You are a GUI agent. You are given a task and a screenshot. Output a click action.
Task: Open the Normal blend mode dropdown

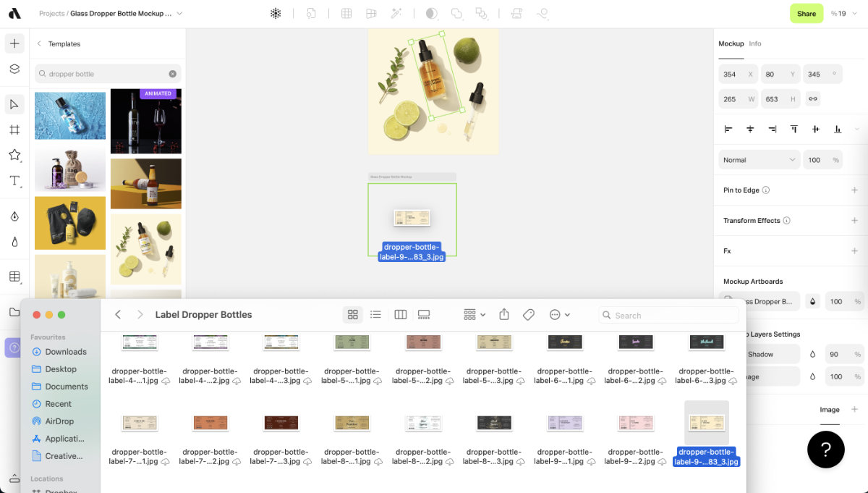(x=759, y=160)
